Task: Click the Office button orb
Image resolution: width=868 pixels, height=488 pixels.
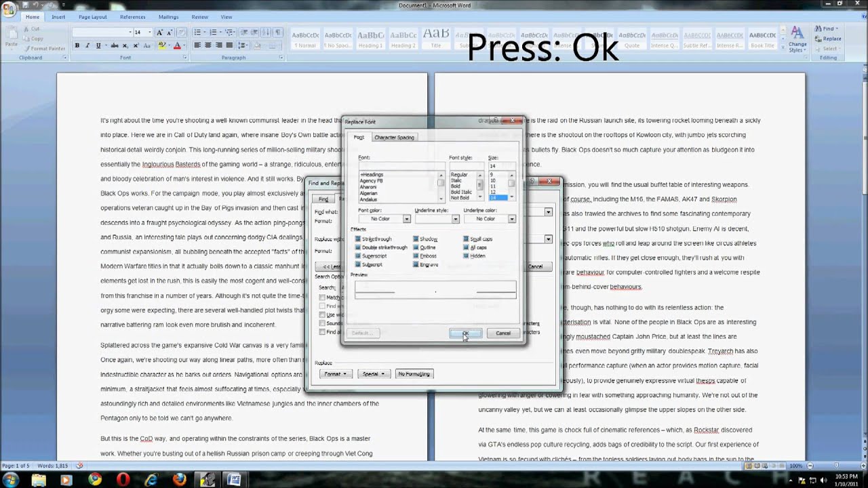Action: click(x=9, y=9)
